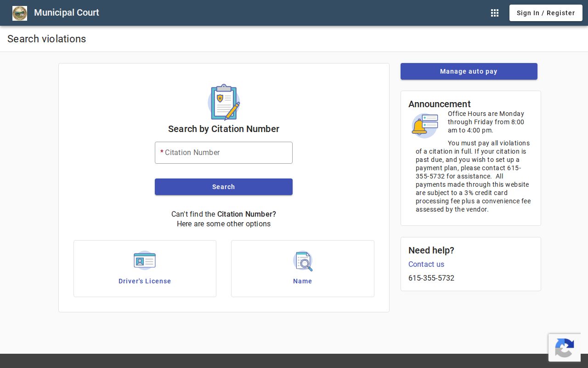Open the apps grid menu icon

[x=495, y=13]
